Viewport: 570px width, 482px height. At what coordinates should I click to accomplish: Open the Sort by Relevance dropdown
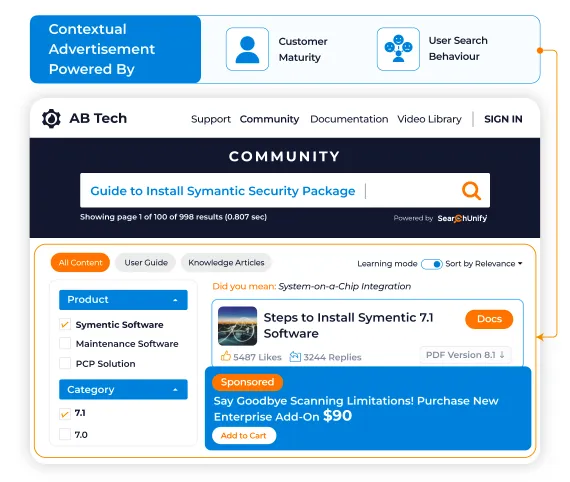pyautogui.click(x=484, y=264)
